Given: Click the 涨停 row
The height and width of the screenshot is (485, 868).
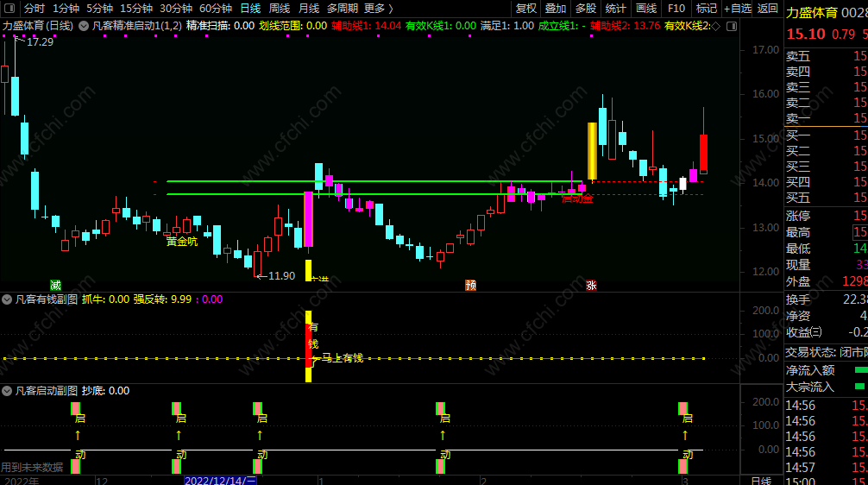Looking at the screenshot, I should coord(826,216).
